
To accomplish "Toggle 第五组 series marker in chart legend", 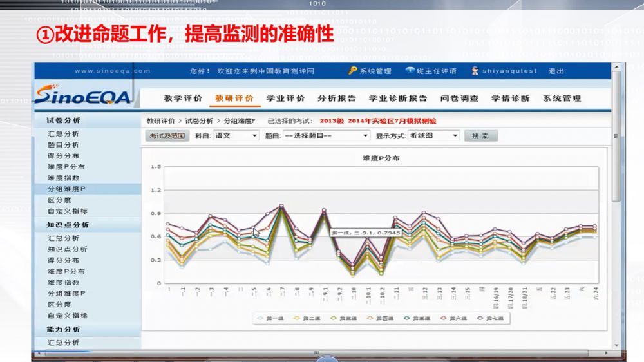I will (407, 318).
